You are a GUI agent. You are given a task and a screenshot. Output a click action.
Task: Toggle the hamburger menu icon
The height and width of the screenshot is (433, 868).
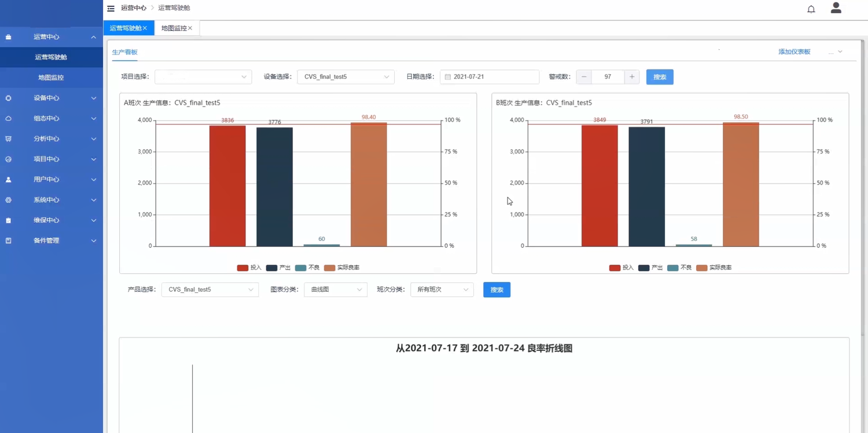111,9
